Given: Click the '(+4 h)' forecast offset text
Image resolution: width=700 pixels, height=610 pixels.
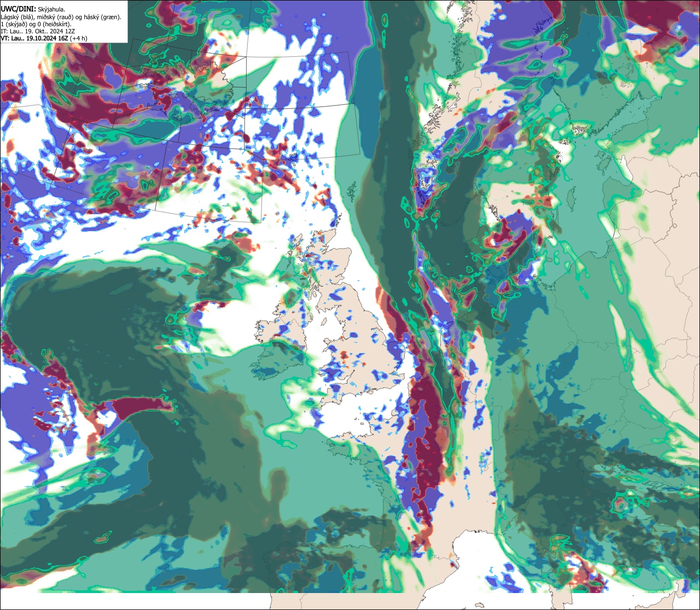Looking at the screenshot, I should click(x=78, y=38).
